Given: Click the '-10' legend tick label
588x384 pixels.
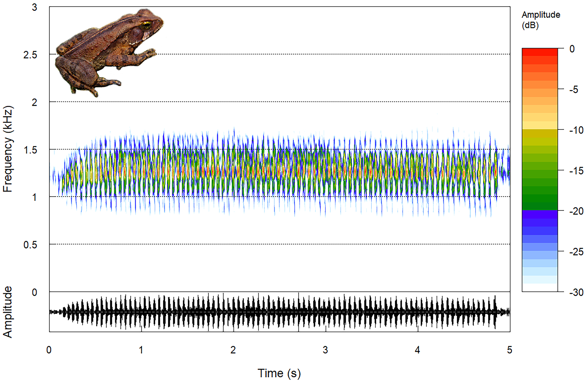Looking at the screenshot, I should click(x=576, y=130).
